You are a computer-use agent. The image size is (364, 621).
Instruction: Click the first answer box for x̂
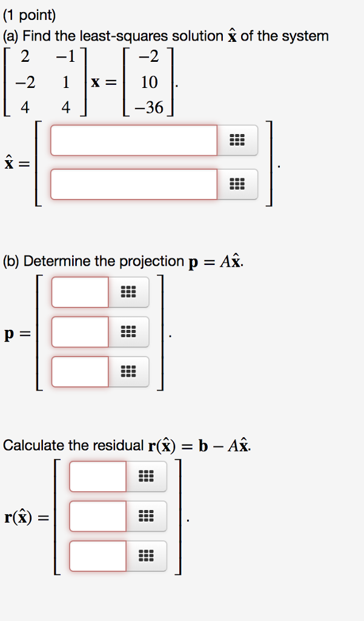tap(133, 140)
